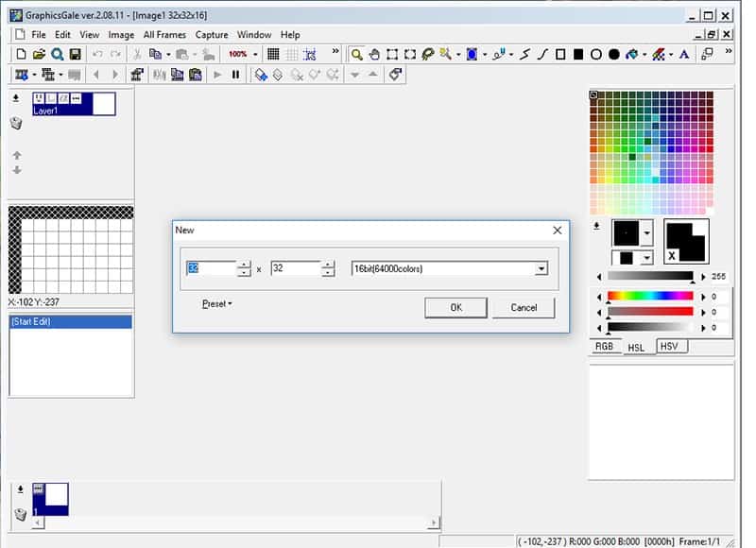Open the 16bit(64000colors) color depth dropdown
756x548 pixels.
pos(541,268)
